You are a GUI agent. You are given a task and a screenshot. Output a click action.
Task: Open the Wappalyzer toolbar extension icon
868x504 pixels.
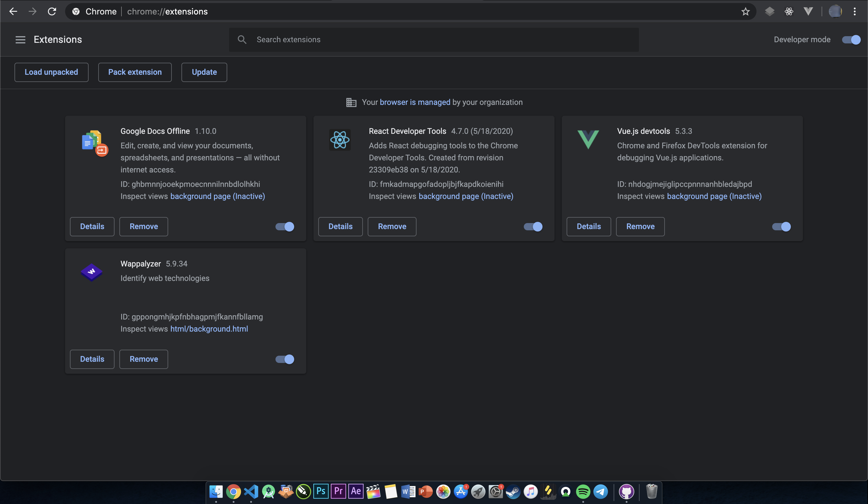click(x=769, y=11)
